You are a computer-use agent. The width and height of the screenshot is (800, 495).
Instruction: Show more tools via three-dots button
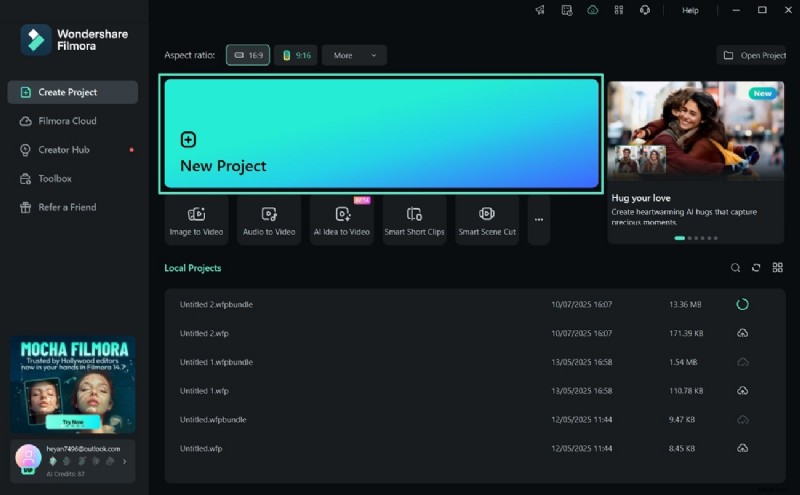tap(539, 220)
